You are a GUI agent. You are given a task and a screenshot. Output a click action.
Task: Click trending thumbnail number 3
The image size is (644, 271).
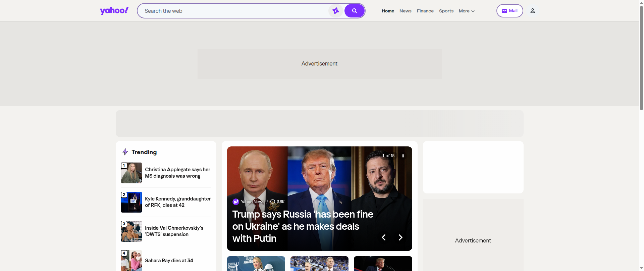[x=131, y=231]
